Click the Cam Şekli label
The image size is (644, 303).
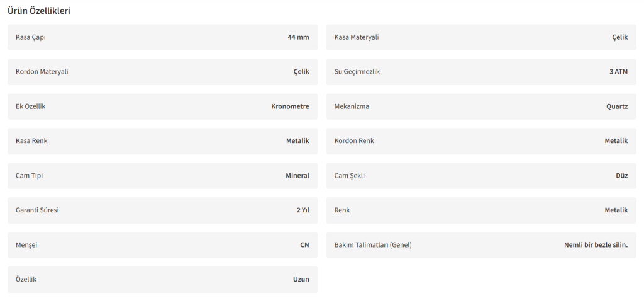350,176
